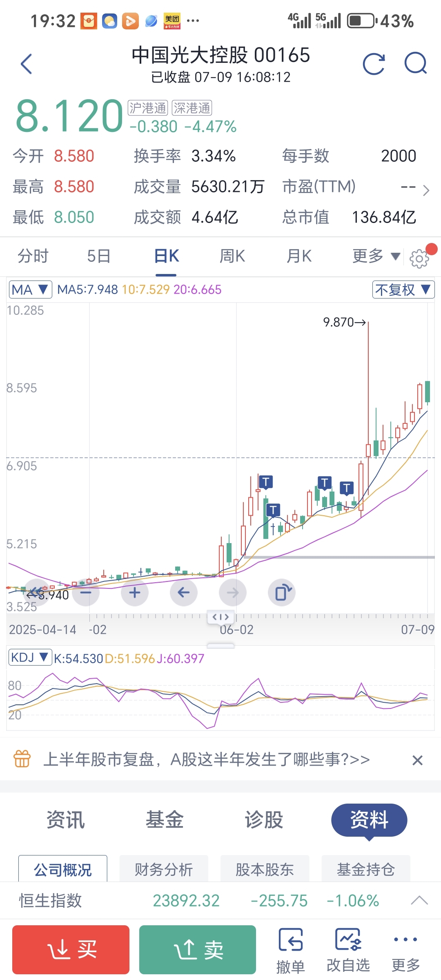Dismiss the promo banner X

coord(417,760)
